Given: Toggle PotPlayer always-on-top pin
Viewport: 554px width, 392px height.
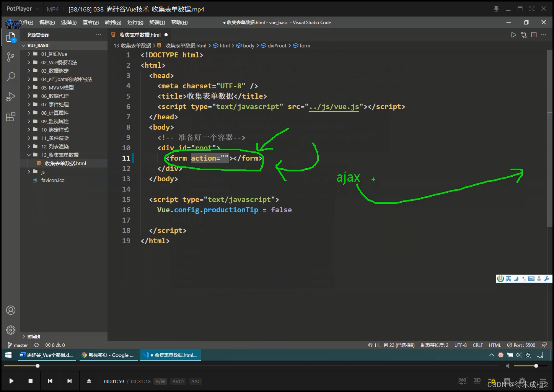Looking at the screenshot, I should click(496, 9).
